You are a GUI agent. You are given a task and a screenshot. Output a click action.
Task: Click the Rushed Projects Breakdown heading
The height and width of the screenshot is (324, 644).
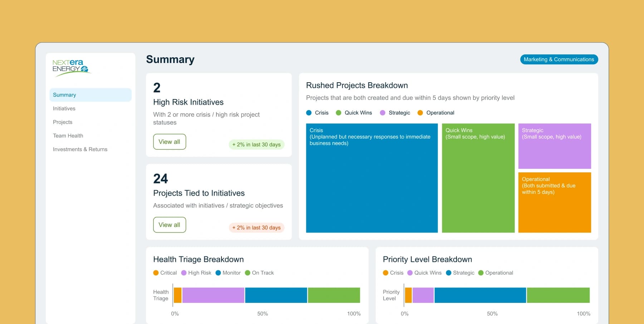click(357, 85)
